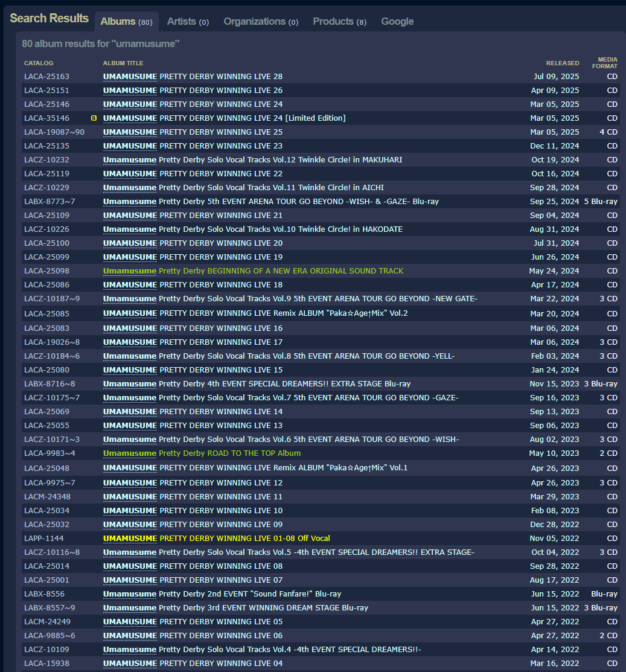The image size is (626, 672).
Task: Open Solo Vocal Tracks Vol.8 -YELL- album
Action: [279, 356]
